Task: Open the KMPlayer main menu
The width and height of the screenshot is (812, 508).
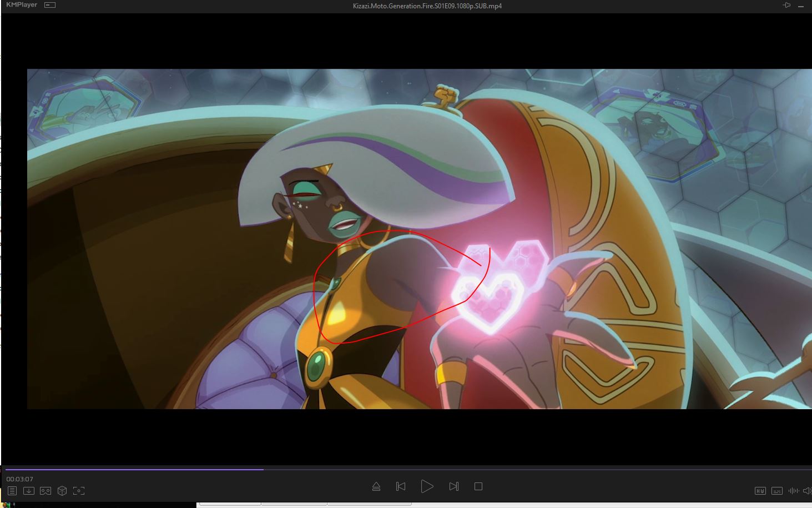Action: click(x=21, y=5)
